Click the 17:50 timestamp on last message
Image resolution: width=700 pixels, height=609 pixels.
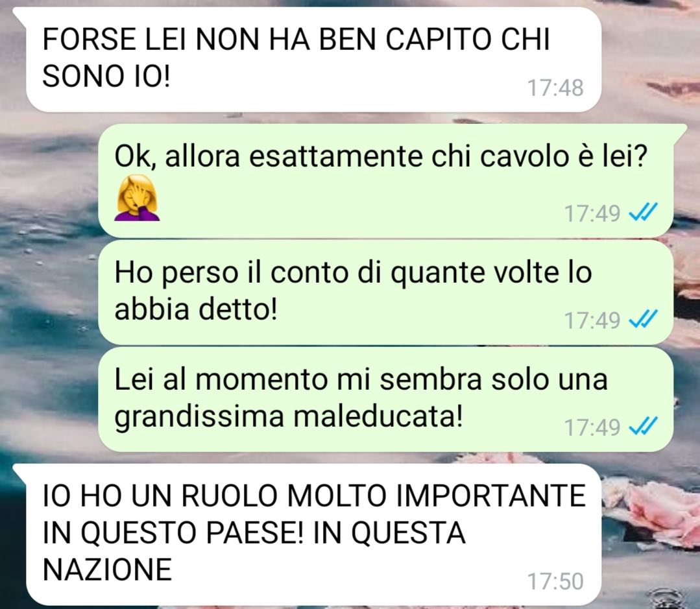[x=555, y=582]
